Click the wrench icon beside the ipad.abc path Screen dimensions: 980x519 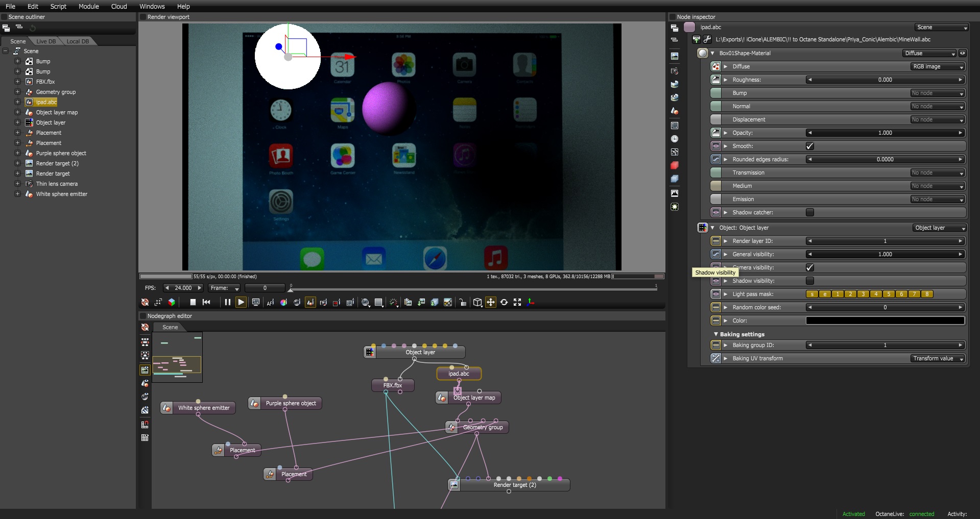pyautogui.click(x=707, y=39)
